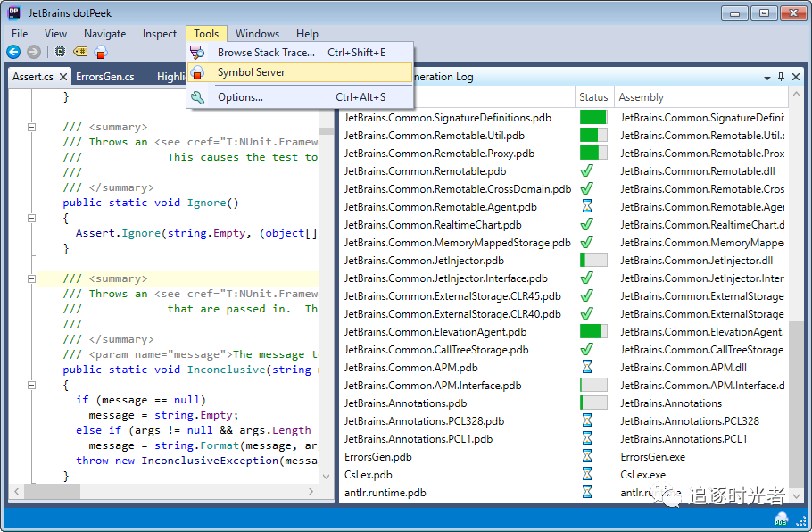Image resolution: width=812 pixels, height=532 pixels.
Task: Click the green checkmark for JetBrains.Common.Remotable.pdb
Action: tap(586, 171)
